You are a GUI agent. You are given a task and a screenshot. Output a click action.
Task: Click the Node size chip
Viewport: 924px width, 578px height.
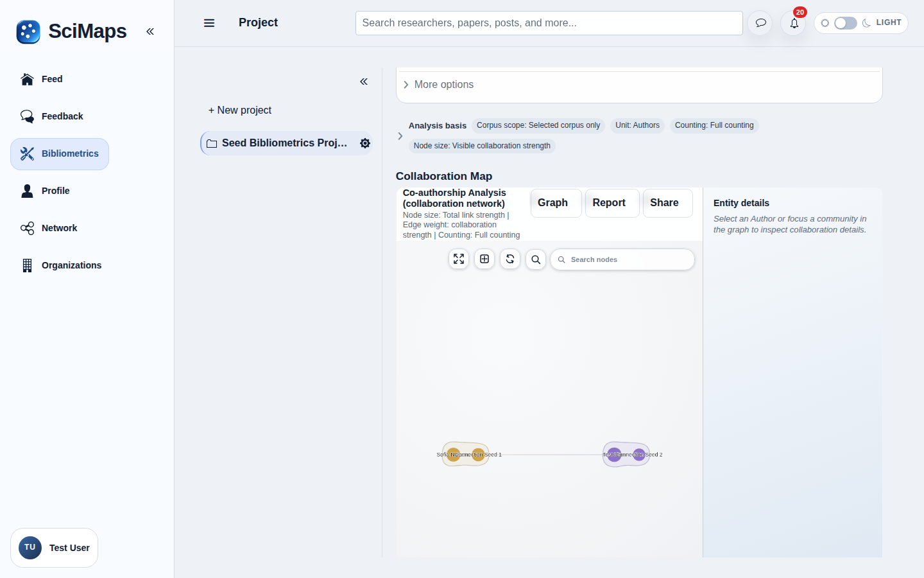(x=482, y=146)
